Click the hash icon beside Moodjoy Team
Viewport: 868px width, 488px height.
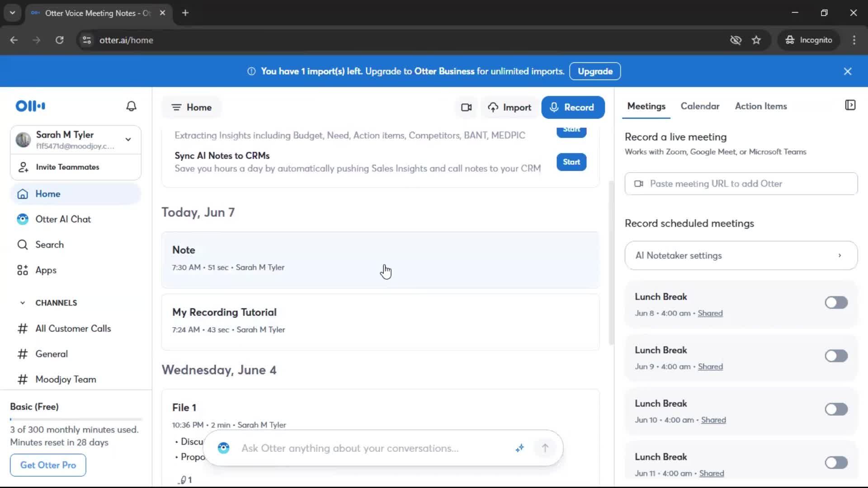click(23, 380)
